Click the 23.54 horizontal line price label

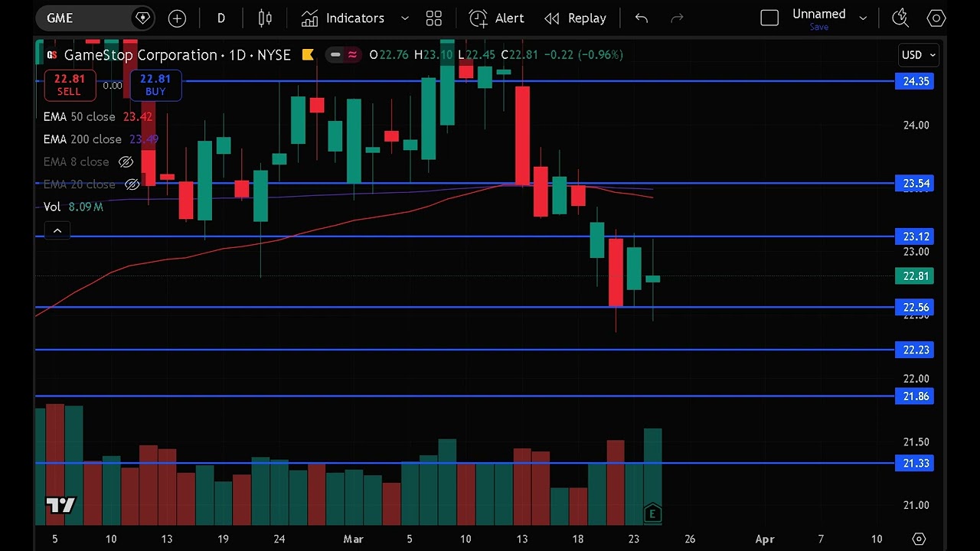915,183
